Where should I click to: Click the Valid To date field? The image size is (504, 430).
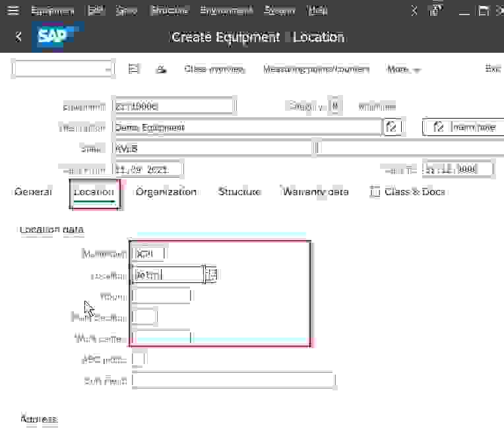click(458, 169)
